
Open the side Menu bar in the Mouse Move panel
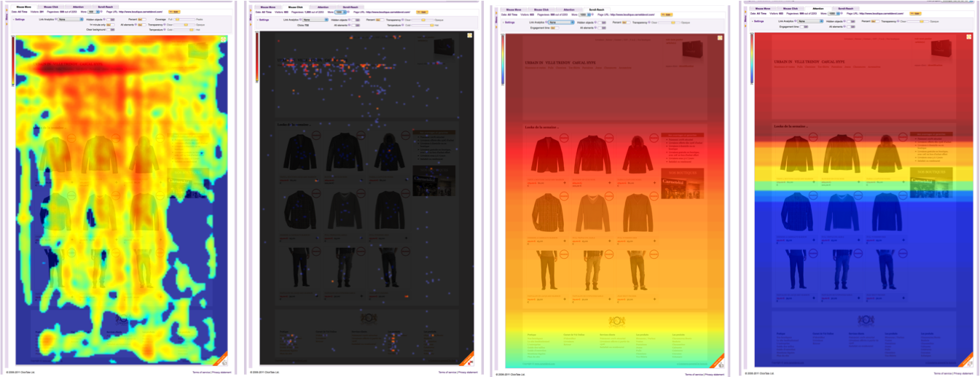[7, 17]
